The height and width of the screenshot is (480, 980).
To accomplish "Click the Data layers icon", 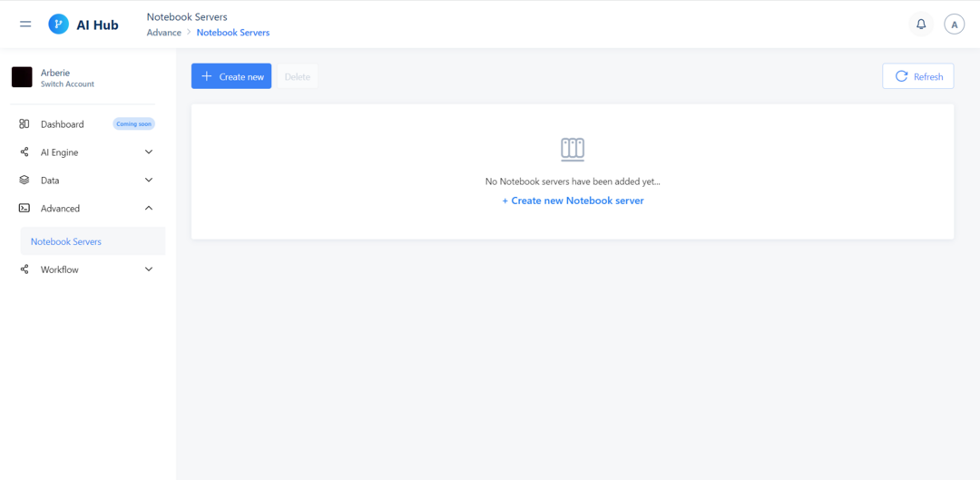I will (24, 180).
